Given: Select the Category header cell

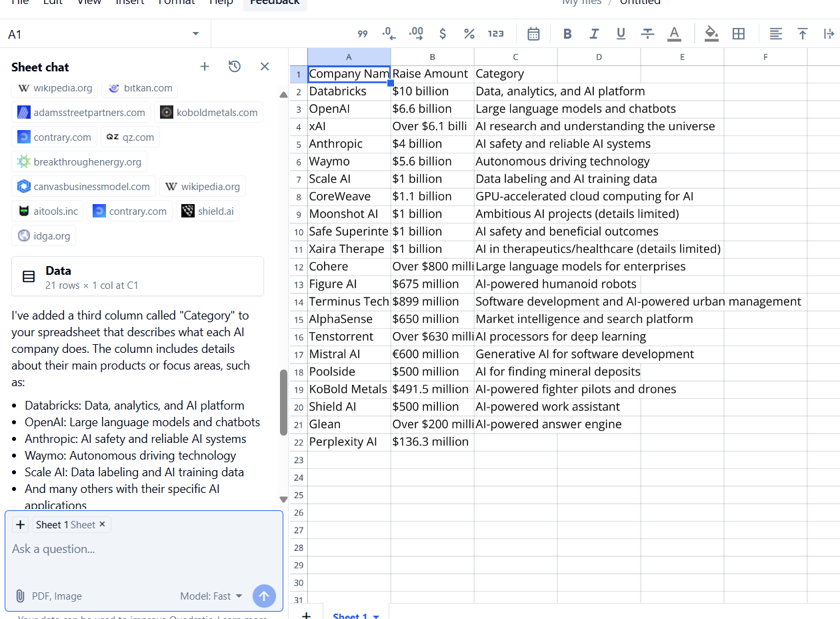Looking at the screenshot, I should click(515, 74).
